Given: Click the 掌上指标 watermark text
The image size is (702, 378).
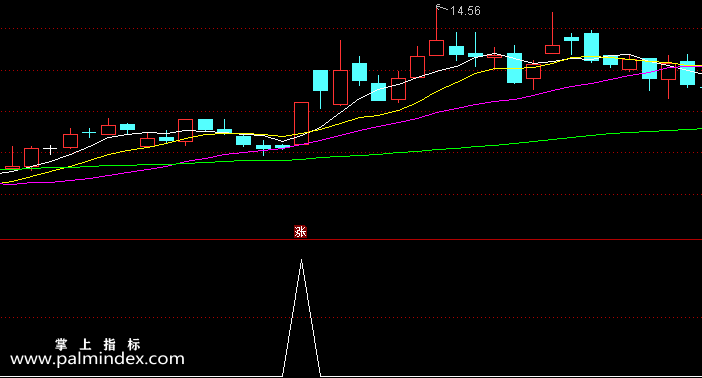Looking at the screenshot, I should tap(98, 344).
